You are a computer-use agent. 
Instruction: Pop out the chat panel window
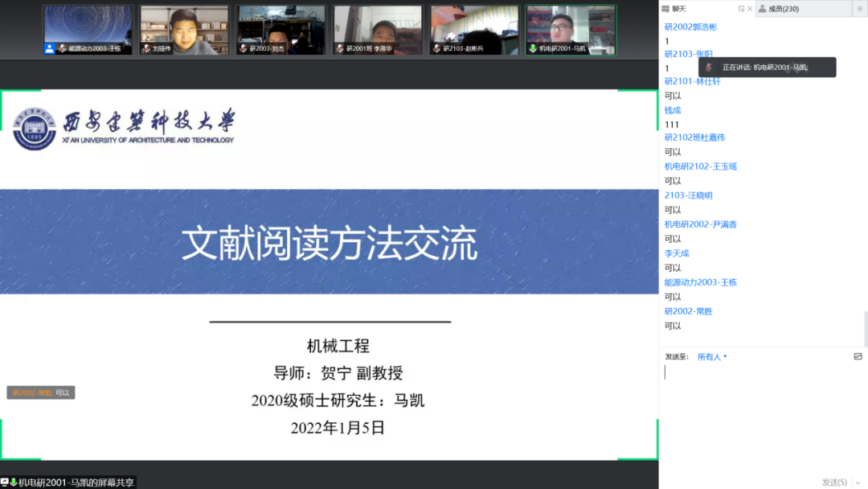pyautogui.click(x=741, y=9)
